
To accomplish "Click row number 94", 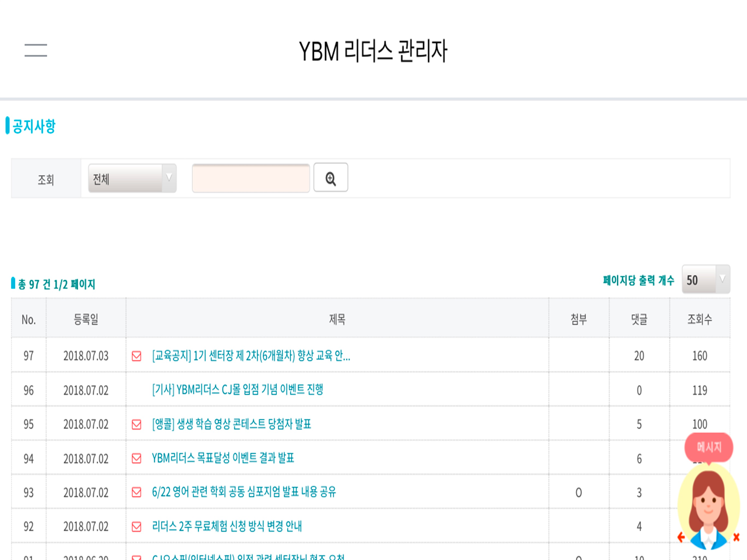I will [29, 459].
